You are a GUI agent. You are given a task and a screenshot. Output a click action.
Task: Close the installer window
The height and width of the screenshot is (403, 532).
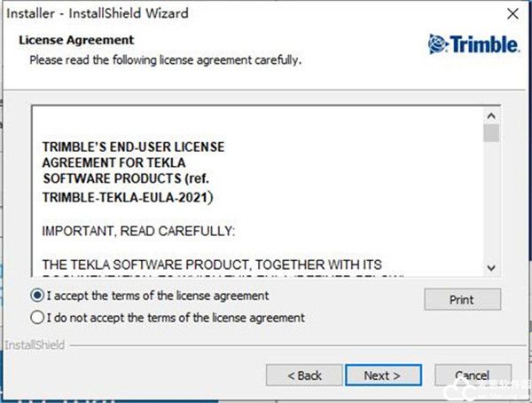pos(511,14)
